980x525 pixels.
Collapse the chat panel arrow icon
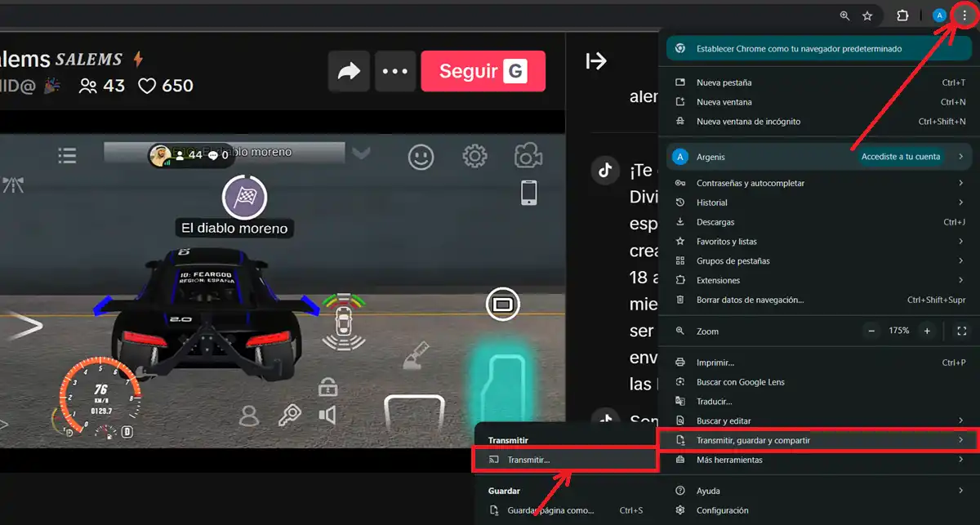click(597, 61)
